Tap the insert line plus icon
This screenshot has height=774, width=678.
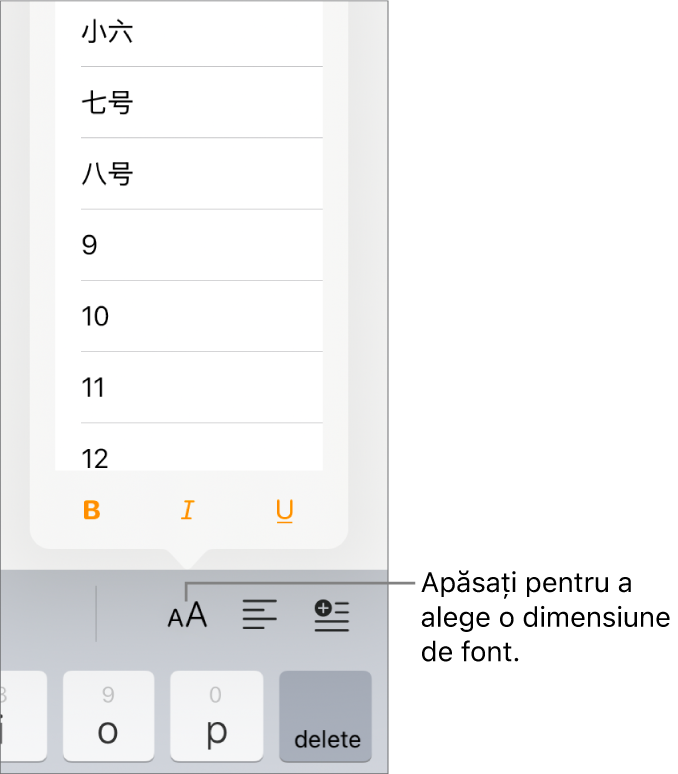click(332, 615)
